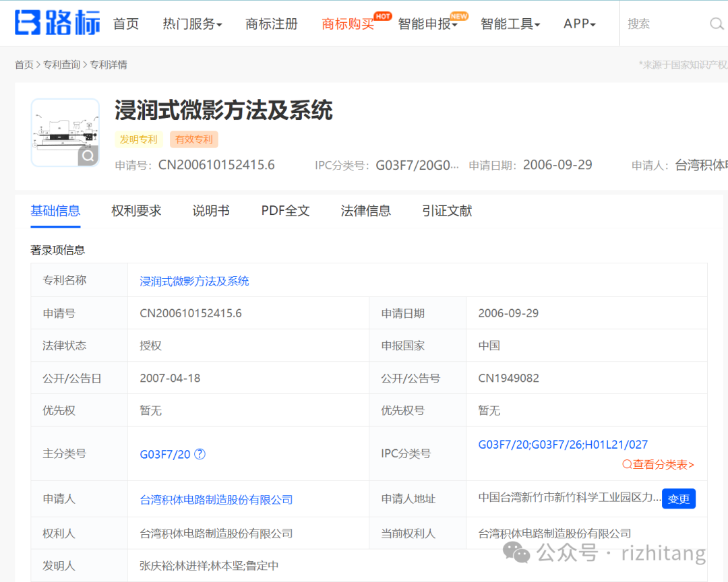Open the G03F7/20 main classification link

pos(165,455)
